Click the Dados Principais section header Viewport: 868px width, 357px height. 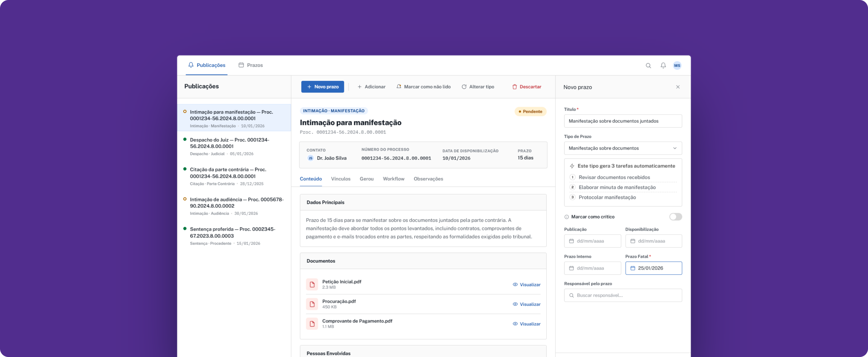click(x=423, y=202)
